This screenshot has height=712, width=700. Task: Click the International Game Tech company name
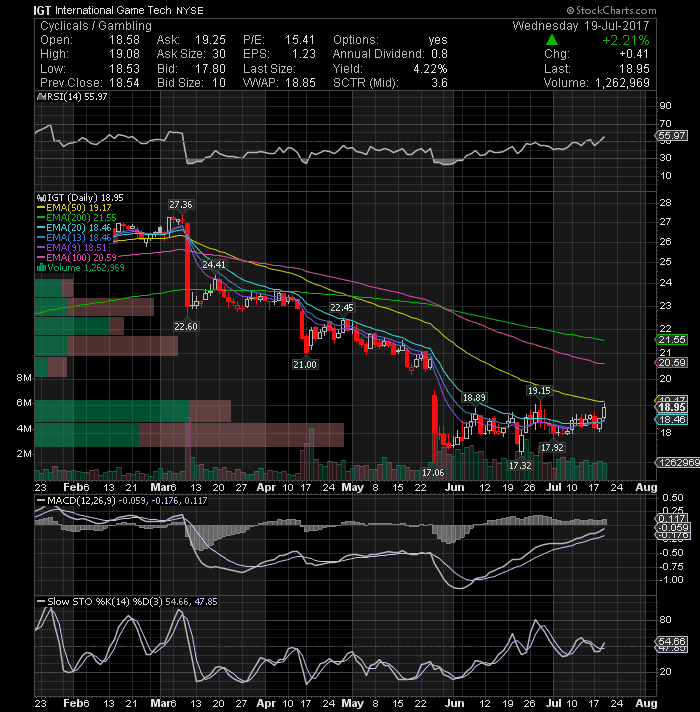[113, 10]
